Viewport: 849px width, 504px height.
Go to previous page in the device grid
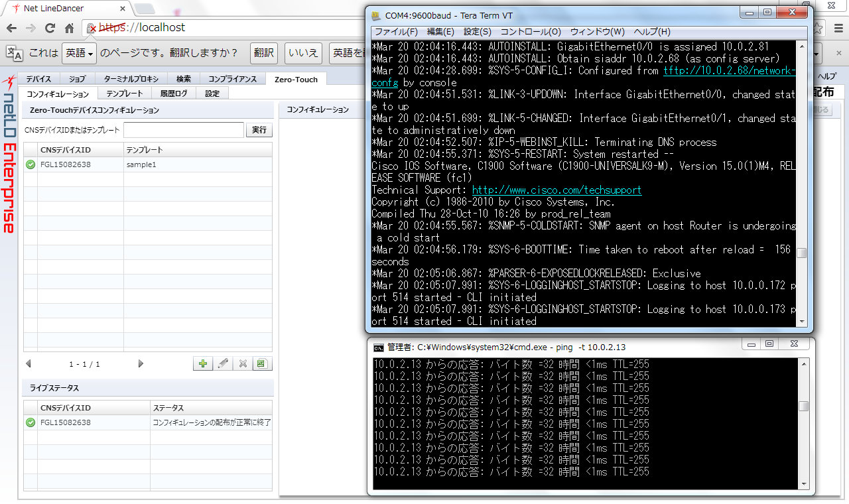(27, 363)
